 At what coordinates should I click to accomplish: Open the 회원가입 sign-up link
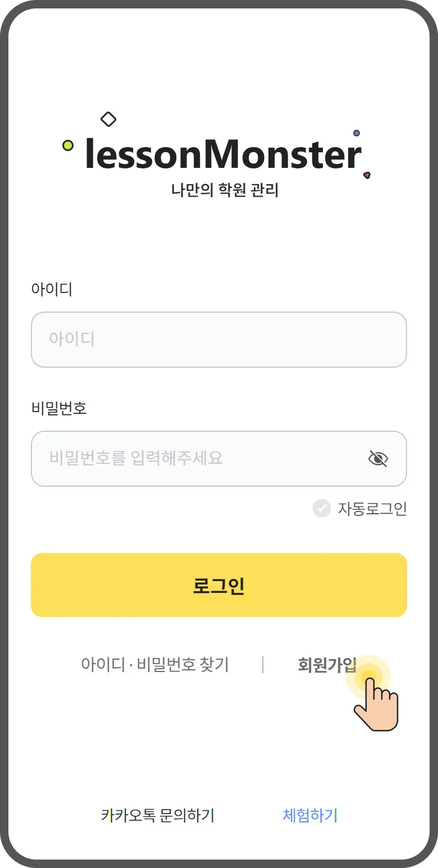pyautogui.click(x=326, y=665)
